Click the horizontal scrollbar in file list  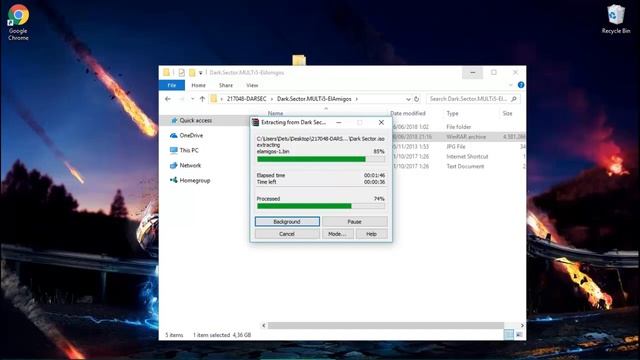385,325
